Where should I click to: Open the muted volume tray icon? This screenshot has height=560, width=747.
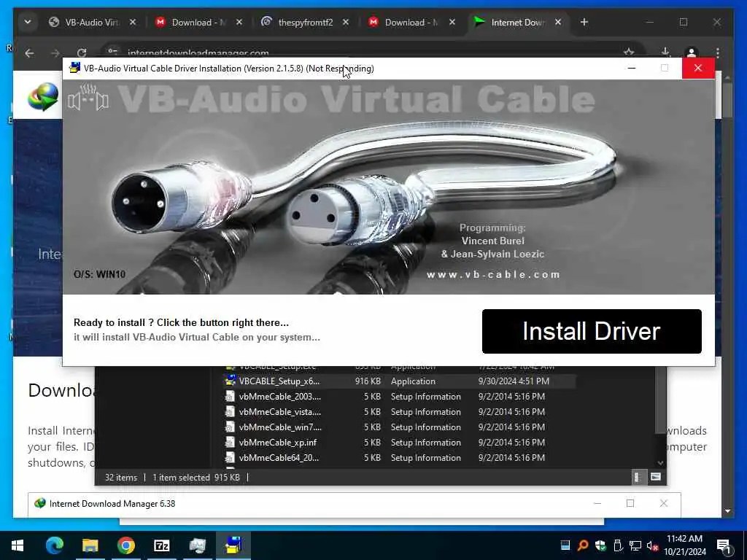(x=652, y=545)
